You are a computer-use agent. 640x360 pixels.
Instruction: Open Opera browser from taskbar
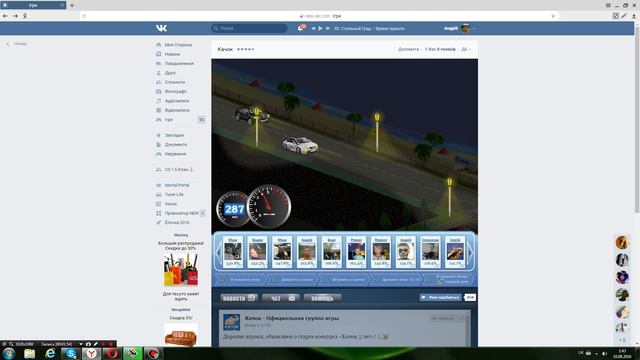[x=112, y=353]
